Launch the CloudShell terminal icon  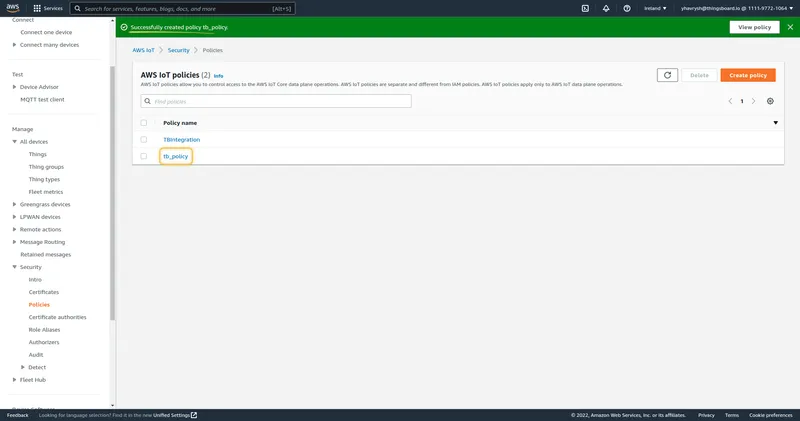click(x=585, y=8)
